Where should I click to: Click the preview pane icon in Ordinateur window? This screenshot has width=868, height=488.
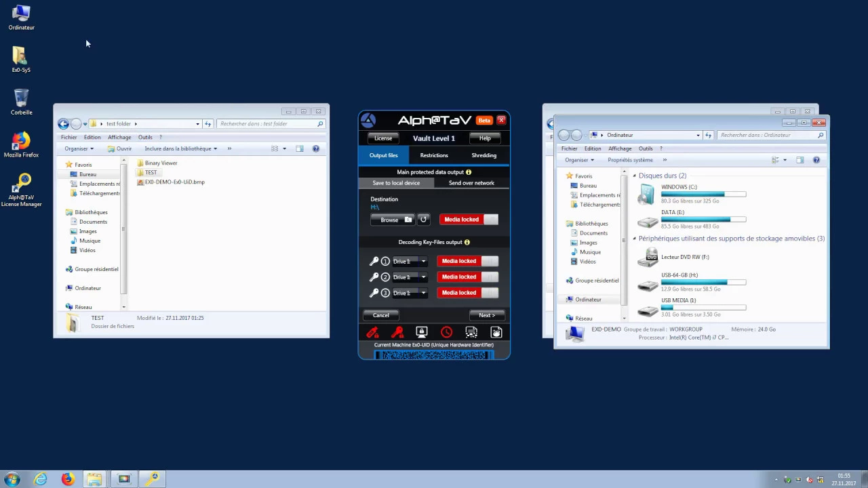coord(800,160)
